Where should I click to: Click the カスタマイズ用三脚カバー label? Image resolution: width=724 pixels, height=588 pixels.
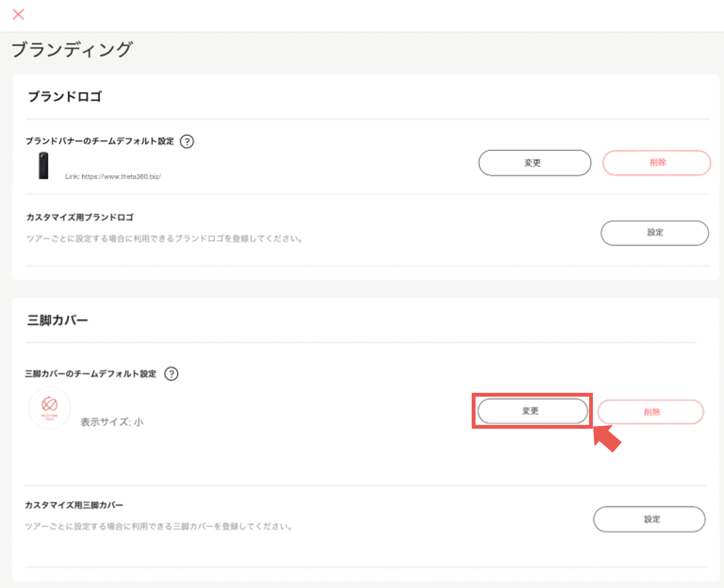(x=74, y=505)
